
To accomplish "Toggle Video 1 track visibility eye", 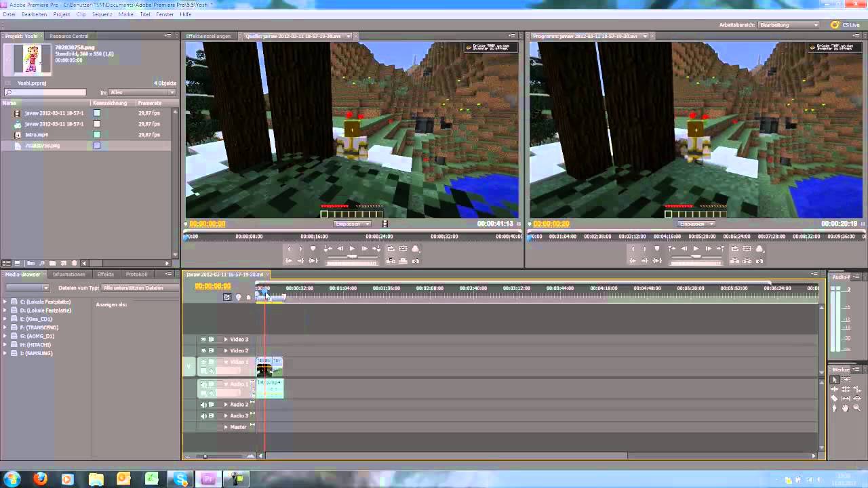I will (x=203, y=363).
